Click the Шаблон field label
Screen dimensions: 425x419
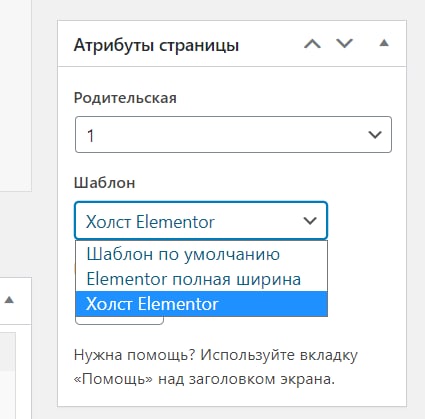click(104, 183)
